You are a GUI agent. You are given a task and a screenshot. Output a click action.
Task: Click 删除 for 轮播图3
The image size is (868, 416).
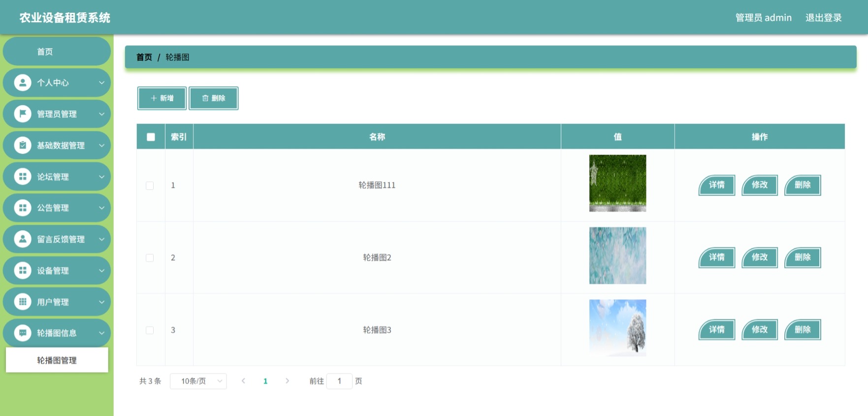[x=803, y=330]
